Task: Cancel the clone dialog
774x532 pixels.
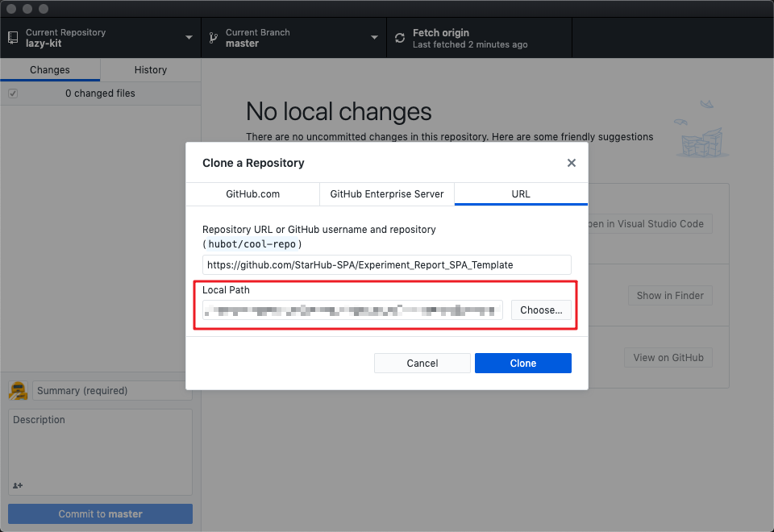Action: click(422, 364)
